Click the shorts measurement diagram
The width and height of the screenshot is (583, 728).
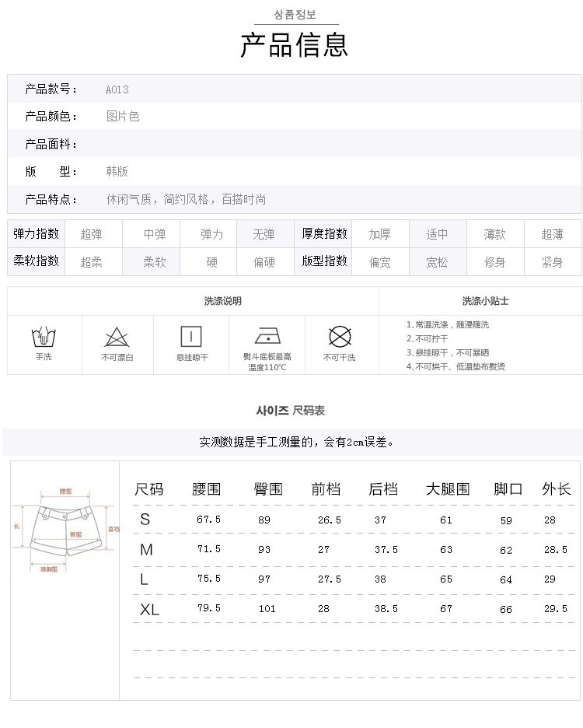(65, 530)
